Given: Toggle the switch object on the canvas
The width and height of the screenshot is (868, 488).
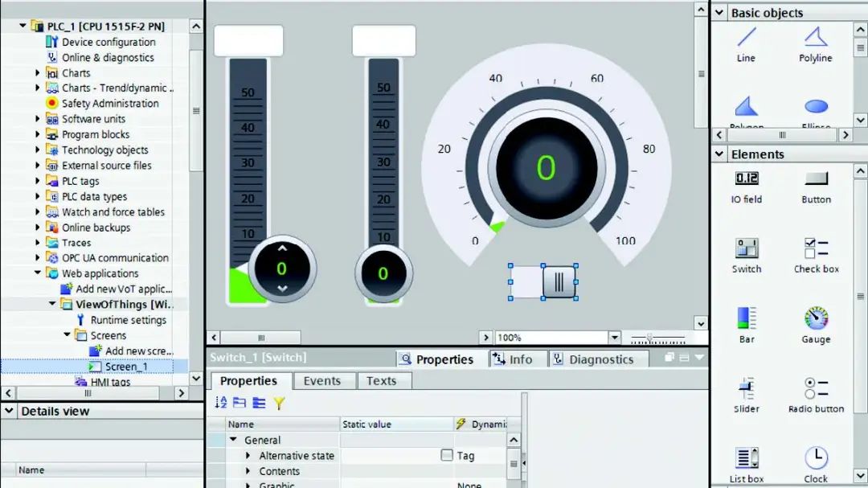Looking at the screenshot, I should tap(543, 282).
